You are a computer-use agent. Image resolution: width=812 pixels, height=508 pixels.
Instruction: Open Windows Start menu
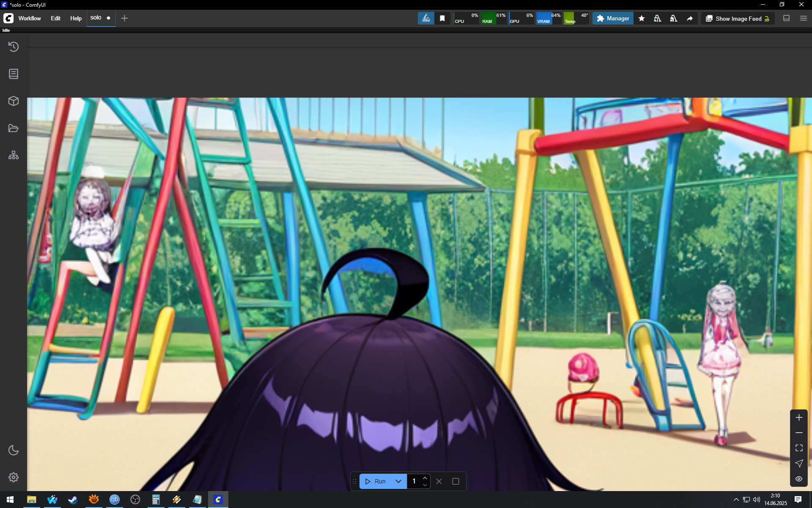10,500
